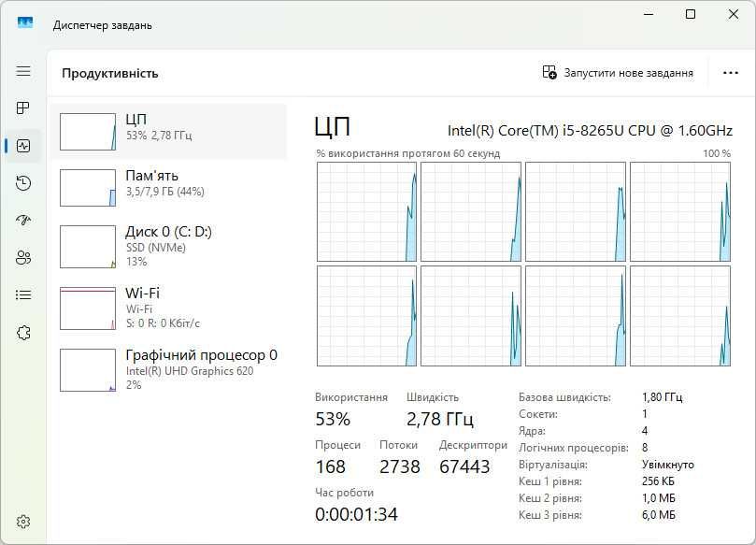Image resolution: width=756 pixels, height=545 pixels.
Task: Open Task Manager settings gear
Action: [x=23, y=521]
